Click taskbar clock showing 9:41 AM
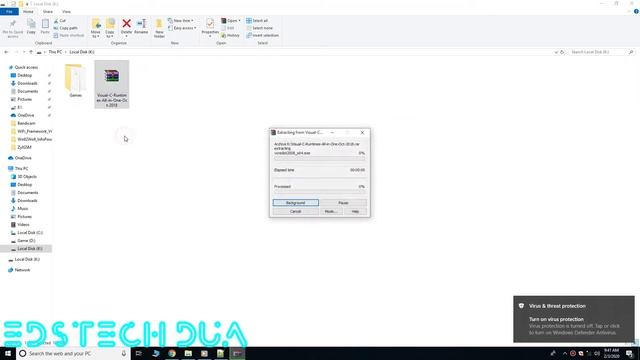The image size is (640, 360). [611, 353]
